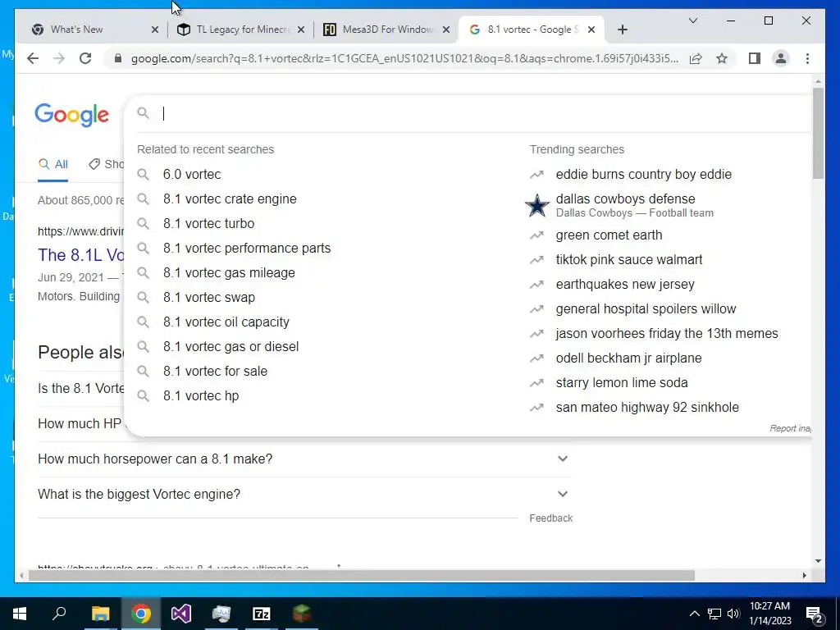
Task: Launch Visual Studio from the taskbar
Action: pyautogui.click(x=181, y=614)
